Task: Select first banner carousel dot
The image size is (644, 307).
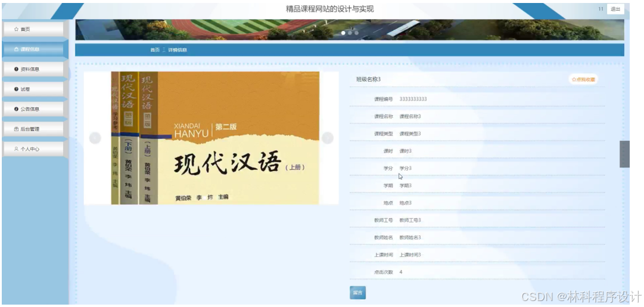Action: [x=343, y=33]
